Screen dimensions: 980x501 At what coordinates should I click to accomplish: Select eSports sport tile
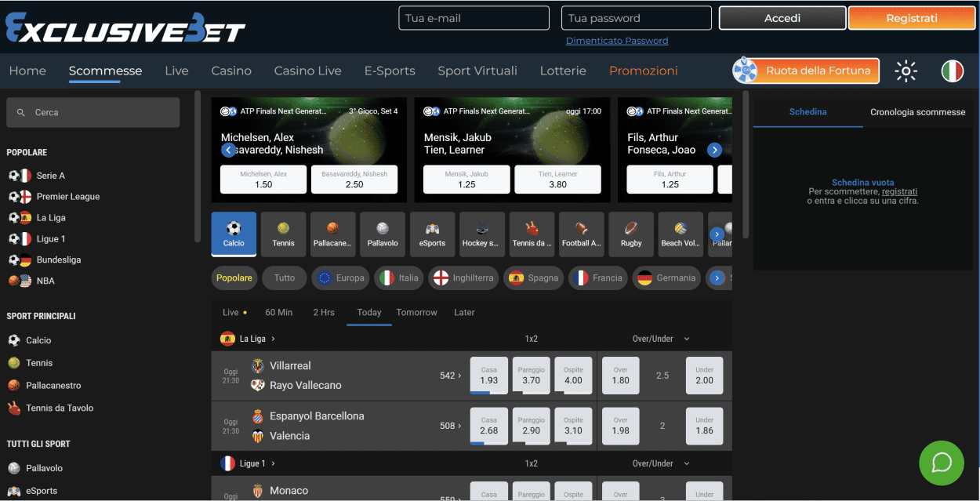point(432,234)
